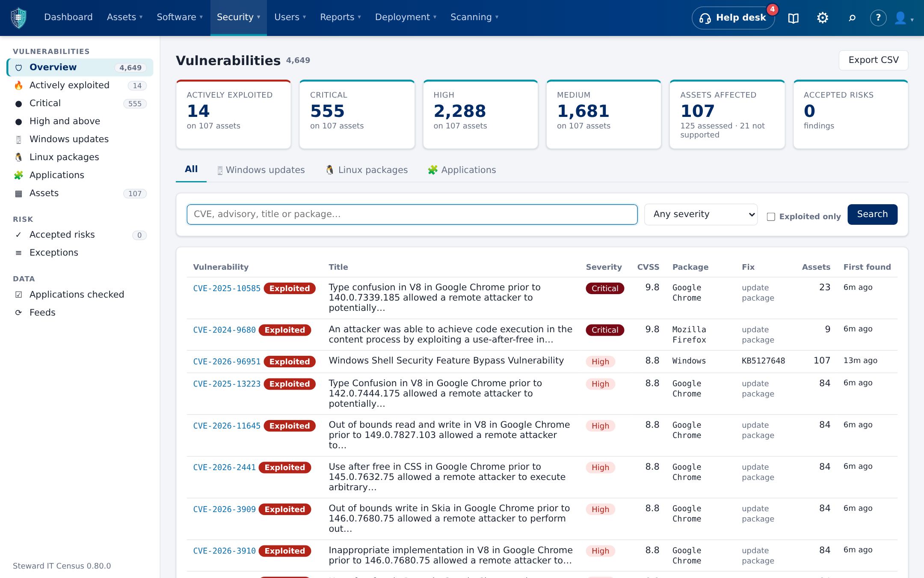Expand the Deployment navigation menu

pos(406,17)
